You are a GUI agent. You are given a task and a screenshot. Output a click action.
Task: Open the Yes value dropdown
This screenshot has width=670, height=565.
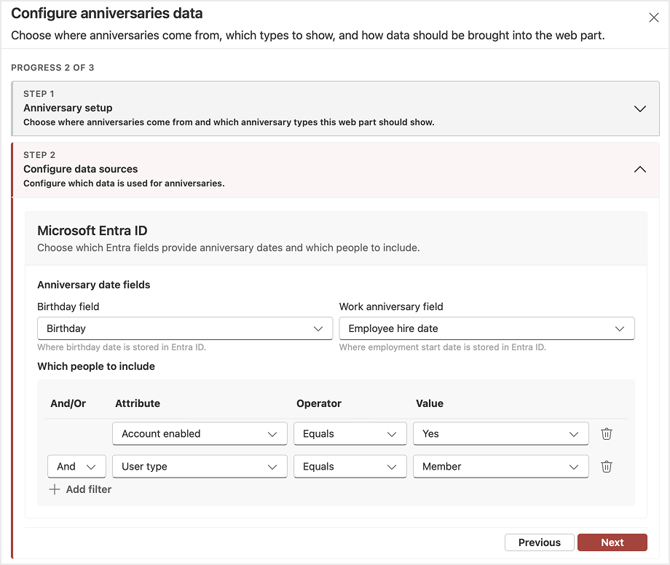coord(500,434)
